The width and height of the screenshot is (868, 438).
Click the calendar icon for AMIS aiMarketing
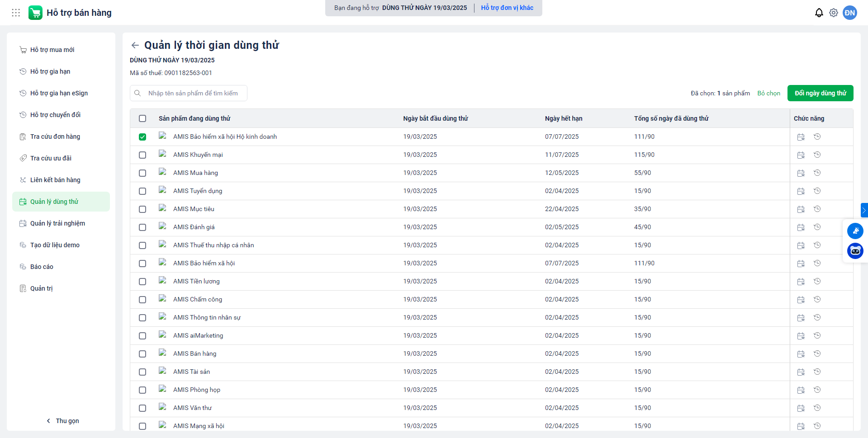point(801,336)
